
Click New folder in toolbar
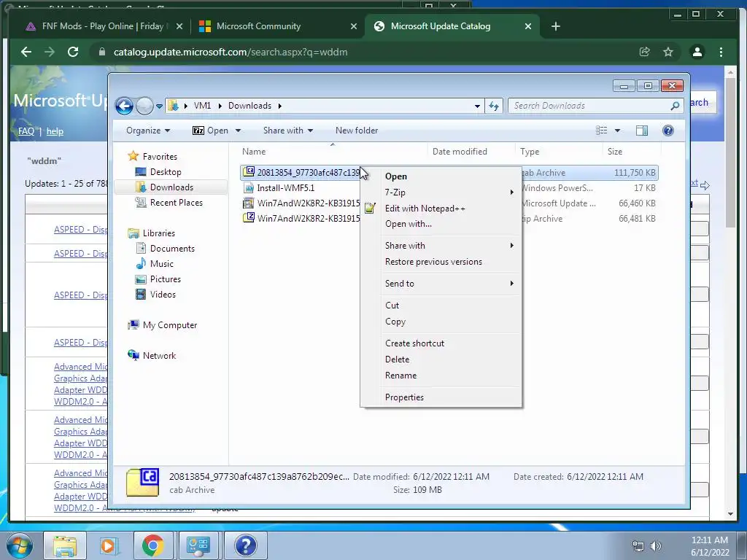point(357,131)
